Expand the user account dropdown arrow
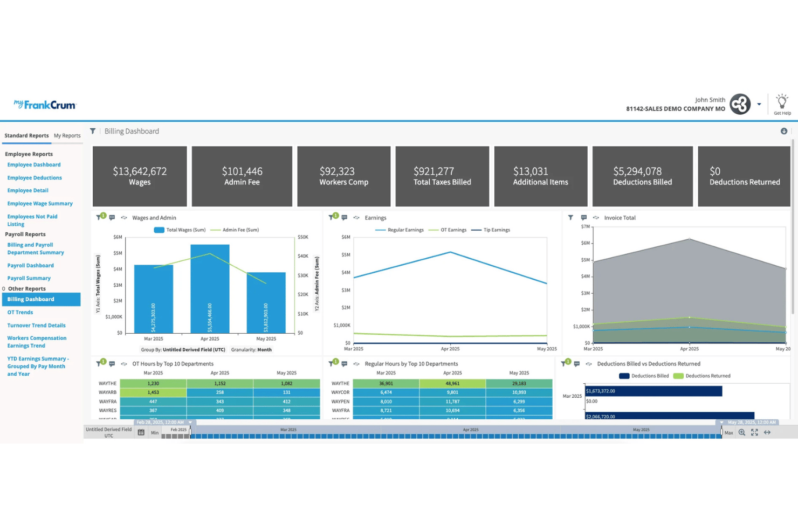 coord(759,104)
